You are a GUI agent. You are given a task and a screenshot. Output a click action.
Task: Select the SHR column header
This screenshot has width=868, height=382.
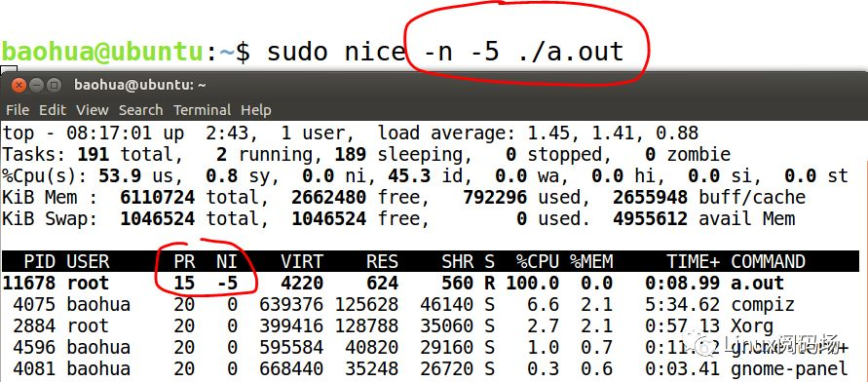coord(457,261)
